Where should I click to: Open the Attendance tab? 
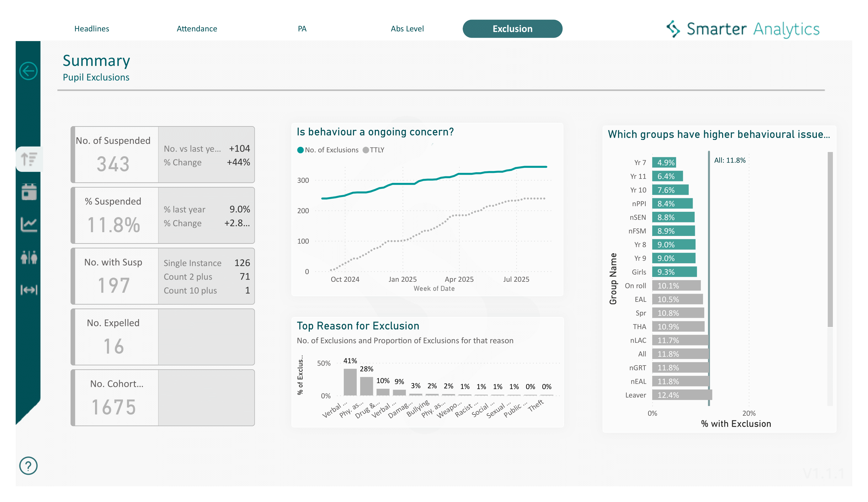coord(197,29)
